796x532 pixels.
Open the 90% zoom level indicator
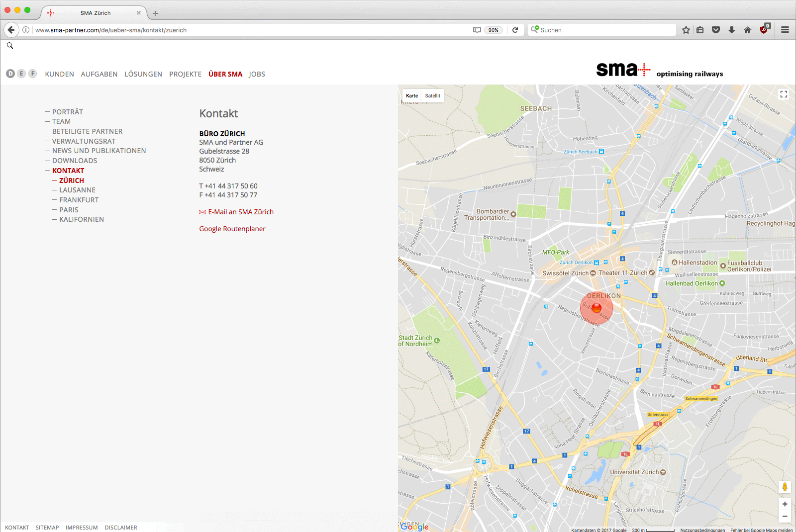(493, 30)
